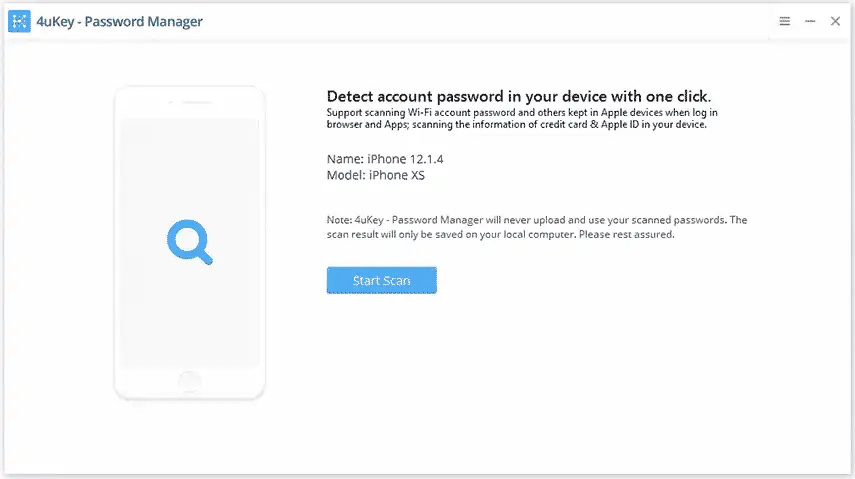Select the 'Name: iPhone 12.1.4' line
The width and height of the screenshot is (855, 479).
(x=385, y=159)
